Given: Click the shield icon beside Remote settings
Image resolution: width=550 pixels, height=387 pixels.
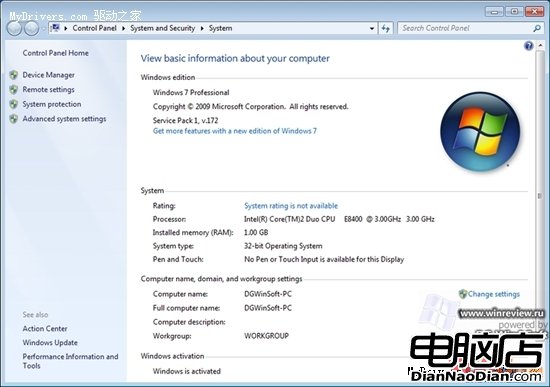Looking at the screenshot, I should (x=14, y=89).
